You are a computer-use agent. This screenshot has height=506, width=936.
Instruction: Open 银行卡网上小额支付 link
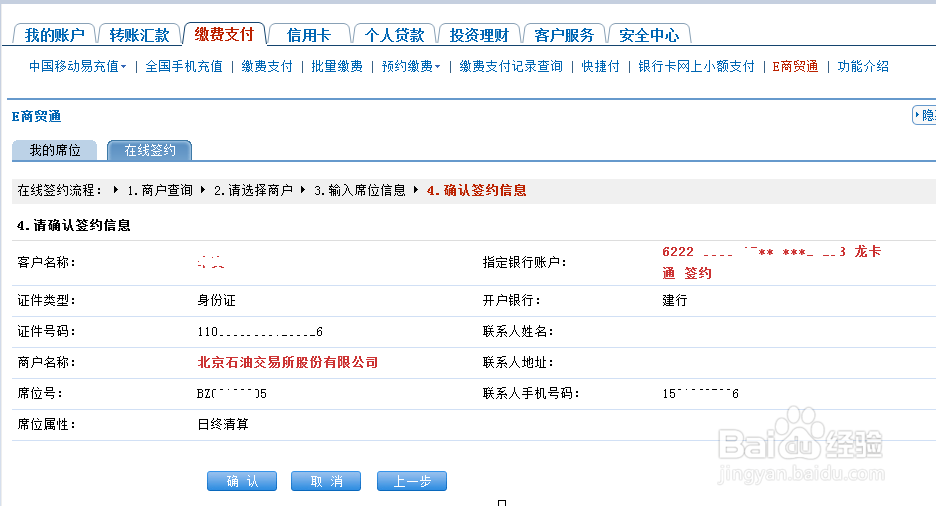tap(696, 66)
